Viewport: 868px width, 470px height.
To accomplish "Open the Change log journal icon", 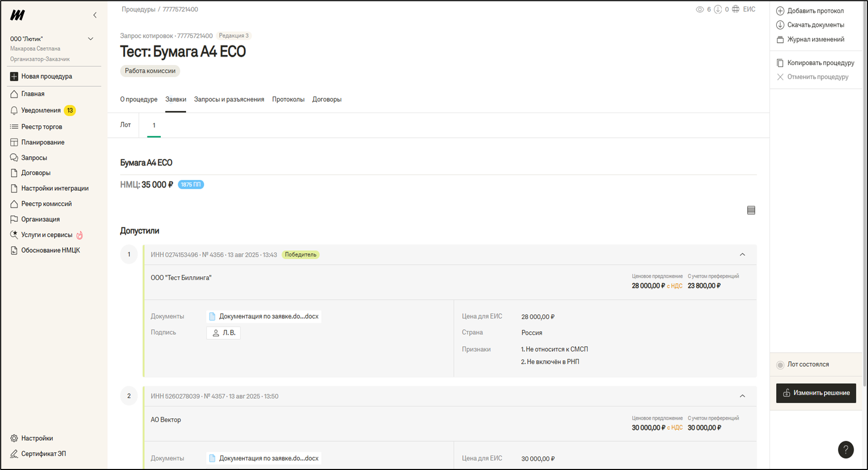I will click(780, 39).
